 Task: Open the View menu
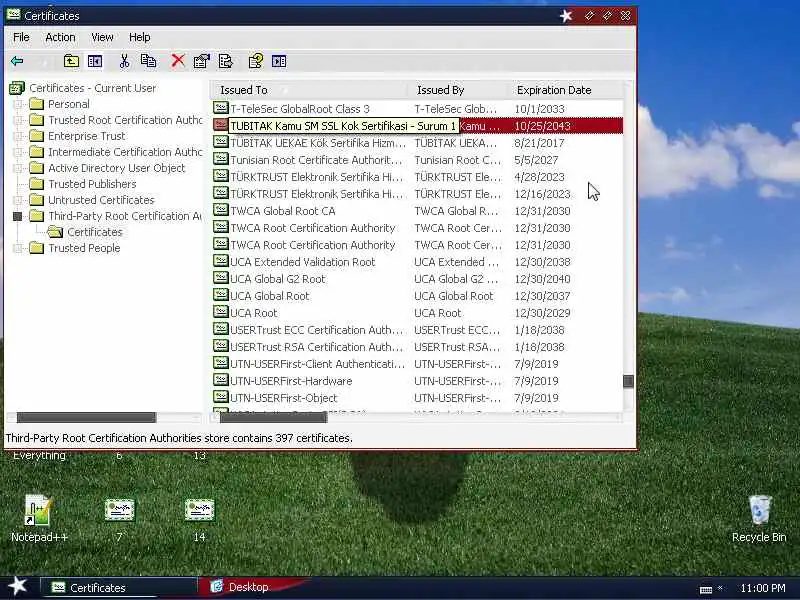coord(102,37)
